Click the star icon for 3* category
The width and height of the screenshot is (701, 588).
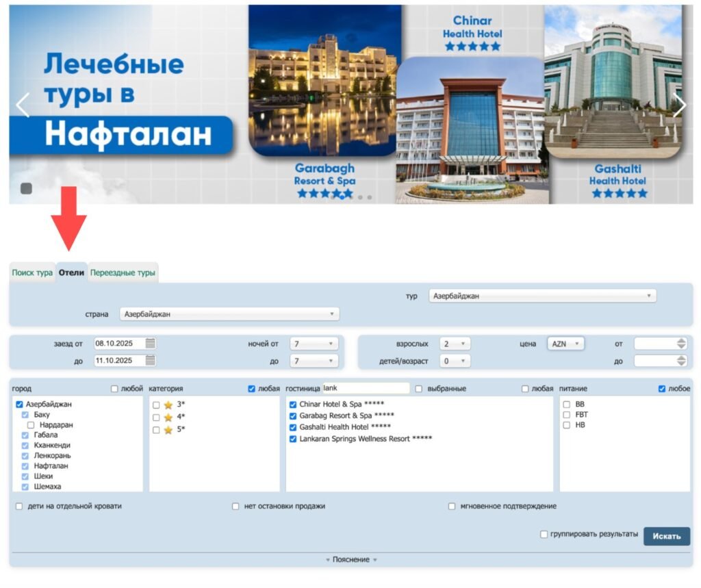click(x=168, y=405)
